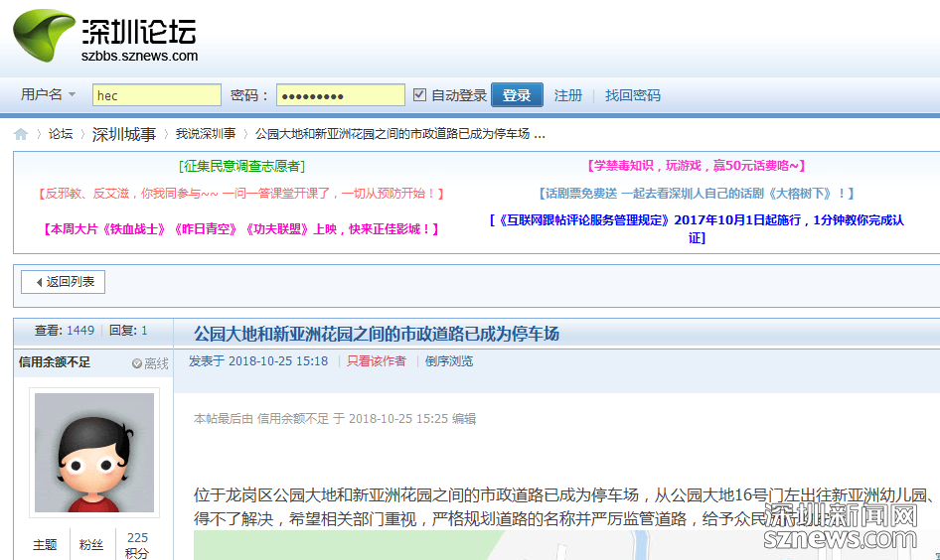The width and height of the screenshot is (940, 560).
Task: Click the username 信用余额不足 in sidebar
Action: (x=55, y=362)
